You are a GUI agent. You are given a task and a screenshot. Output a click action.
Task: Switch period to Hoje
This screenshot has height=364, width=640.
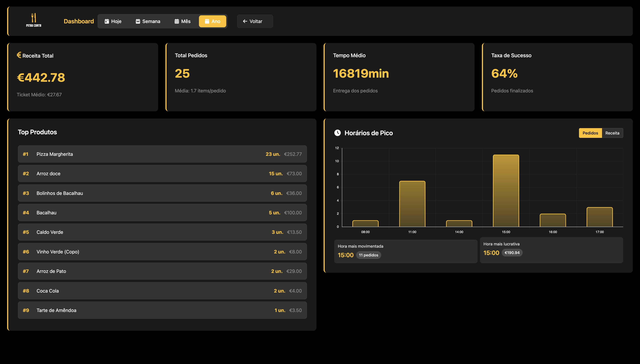tap(113, 21)
